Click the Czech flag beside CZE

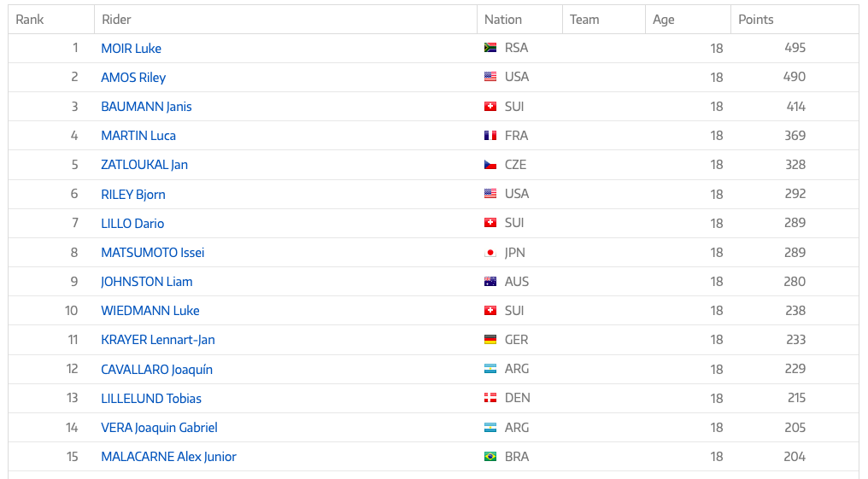click(x=490, y=165)
